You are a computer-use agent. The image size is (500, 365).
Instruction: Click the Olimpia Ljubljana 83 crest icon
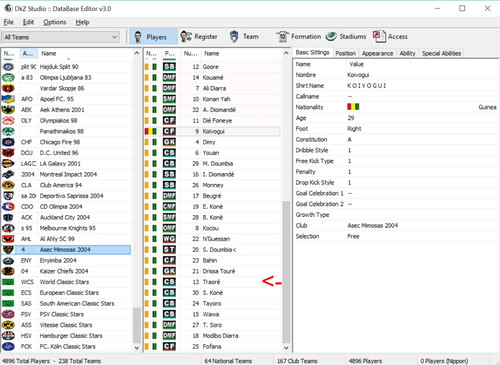click(x=8, y=78)
